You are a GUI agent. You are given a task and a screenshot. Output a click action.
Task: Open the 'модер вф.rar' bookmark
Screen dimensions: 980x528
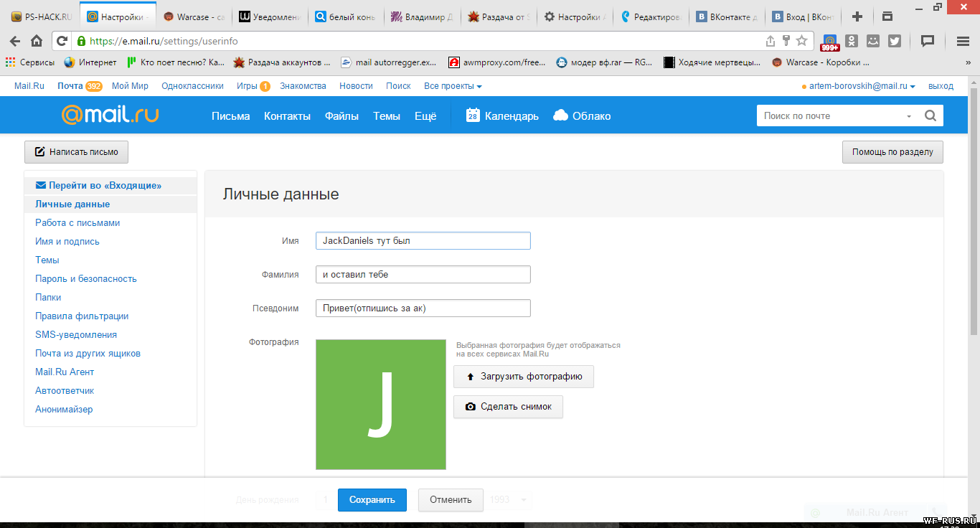pyautogui.click(x=605, y=62)
